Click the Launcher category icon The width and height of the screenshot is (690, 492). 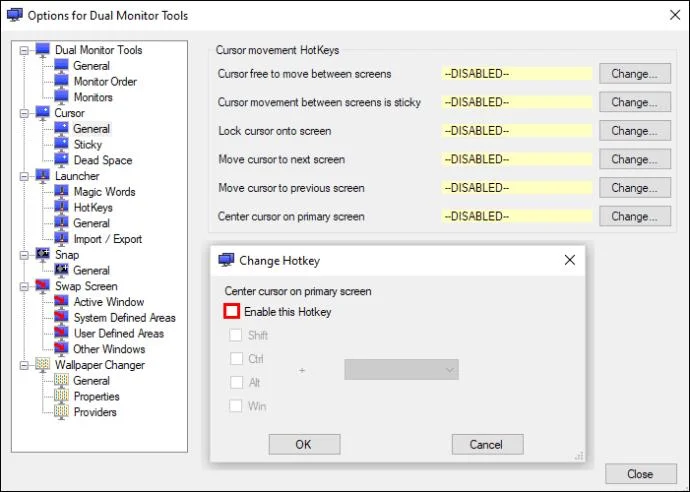(43, 176)
